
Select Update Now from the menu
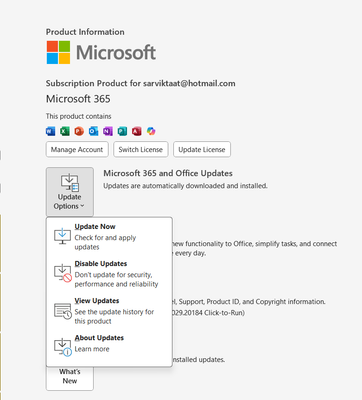(x=109, y=236)
